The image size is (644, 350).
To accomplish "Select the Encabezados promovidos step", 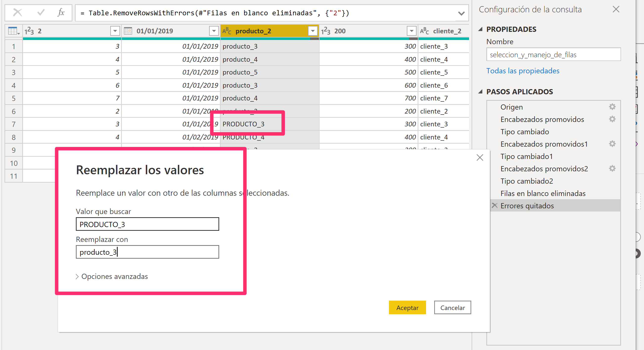I will 553,119.
